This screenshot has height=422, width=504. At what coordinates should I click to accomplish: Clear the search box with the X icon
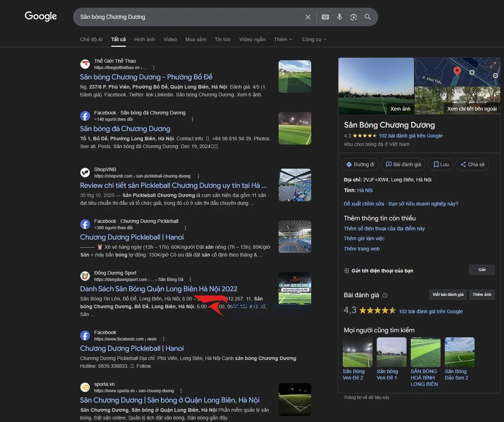(x=308, y=17)
